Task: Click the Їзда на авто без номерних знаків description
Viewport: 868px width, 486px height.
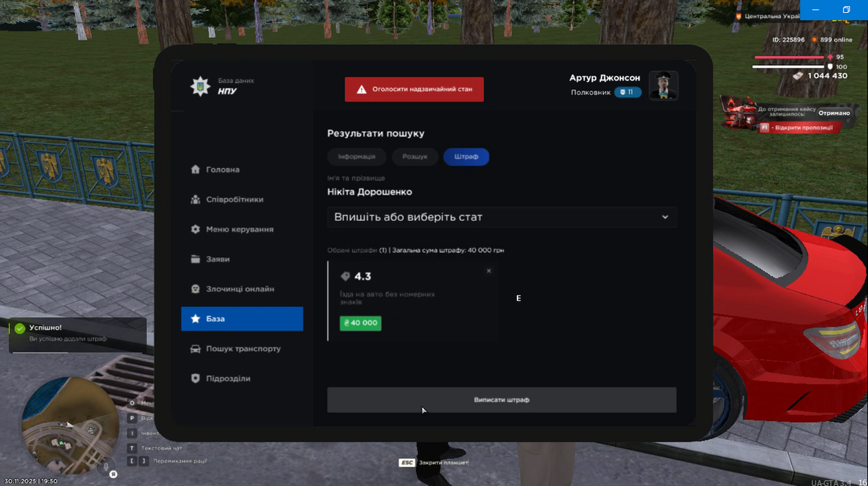Action: (387, 298)
